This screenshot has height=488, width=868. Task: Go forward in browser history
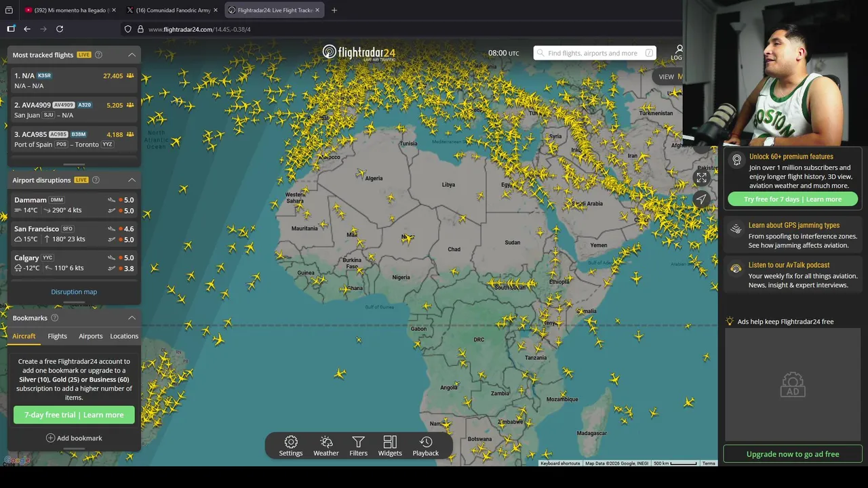(43, 29)
